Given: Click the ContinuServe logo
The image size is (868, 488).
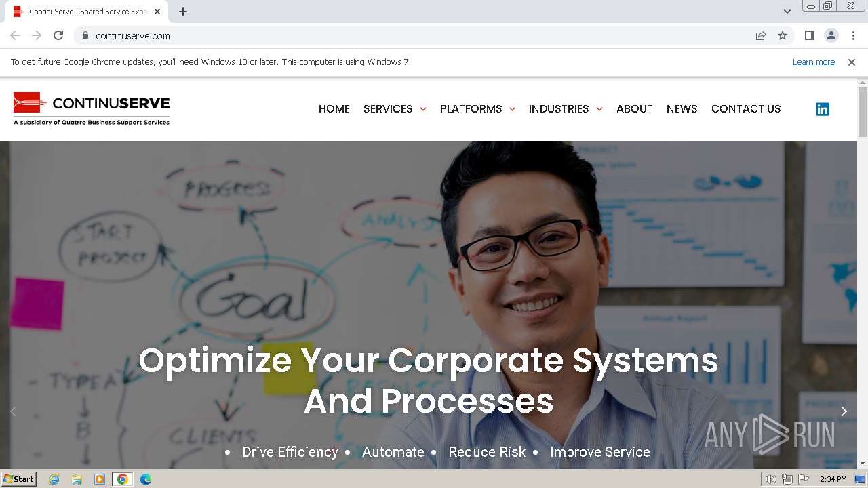Looking at the screenshot, I should [x=92, y=109].
